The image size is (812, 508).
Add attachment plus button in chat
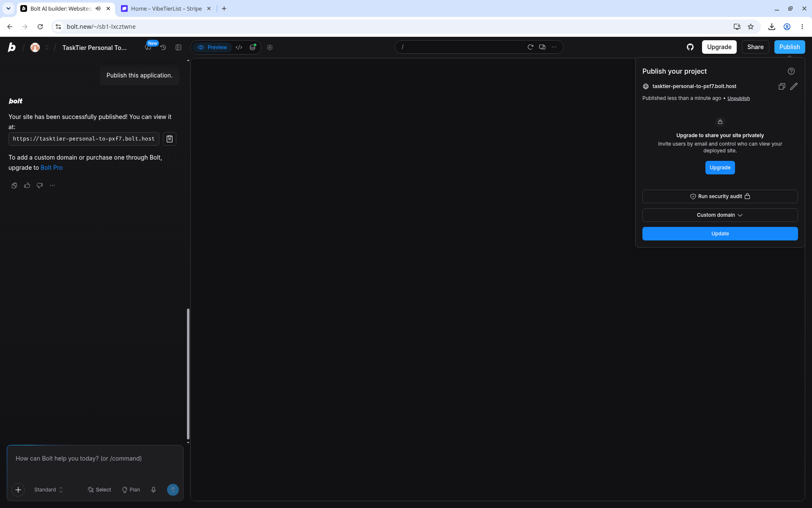tap(18, 490)
